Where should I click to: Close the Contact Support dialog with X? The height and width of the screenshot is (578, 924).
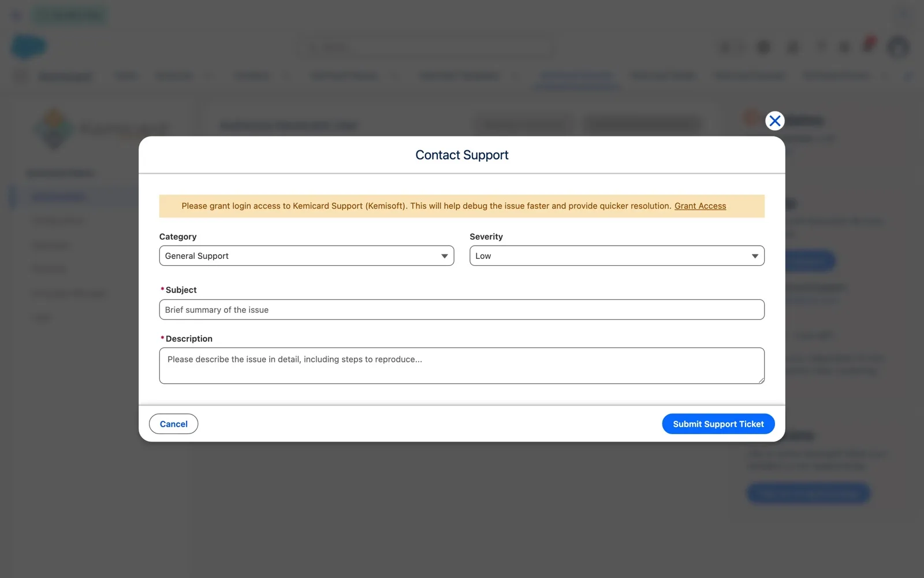[x=774, y=121]
